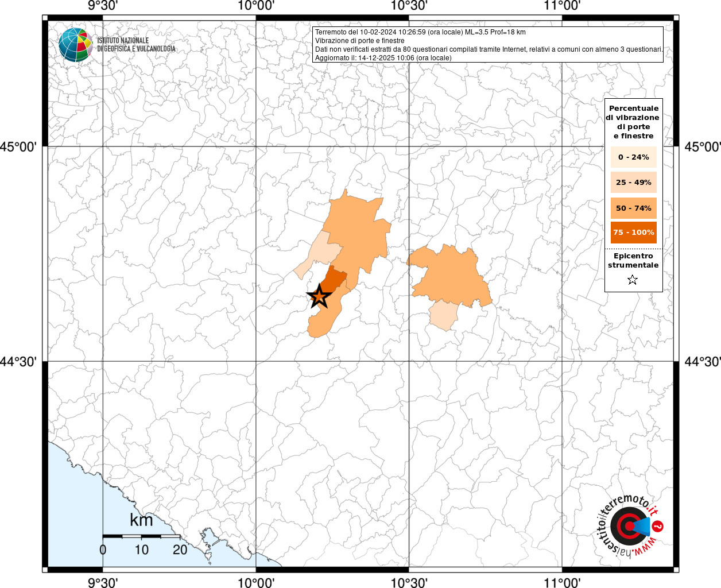
Task: Click the 'Vibrazione di porte e finestre' header line
Action: tap(359, 41)
